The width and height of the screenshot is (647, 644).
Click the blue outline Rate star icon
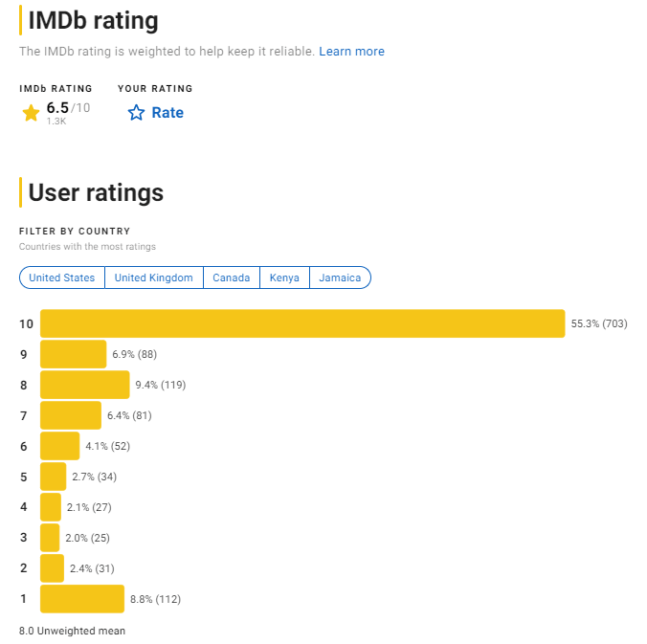pos(136,113)
